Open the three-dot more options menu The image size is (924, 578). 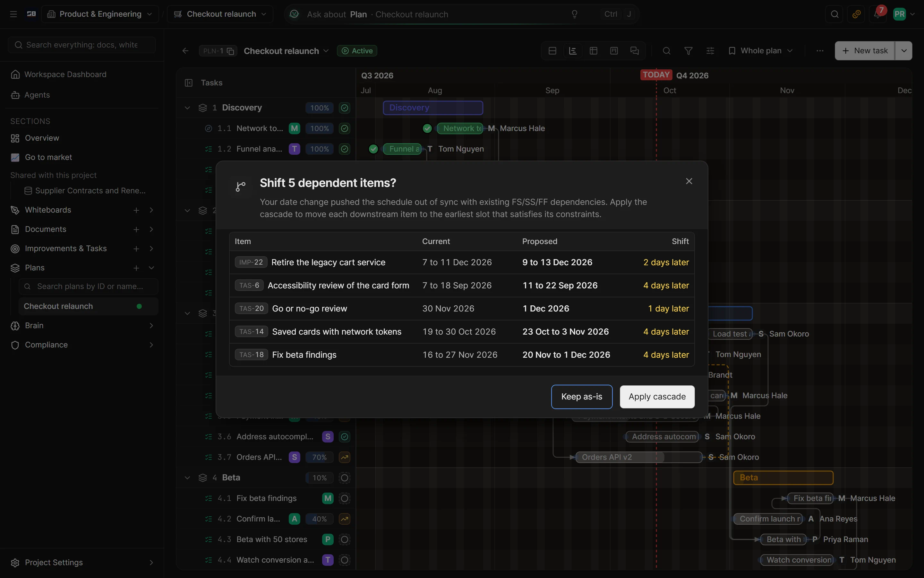tap(820, 51)
